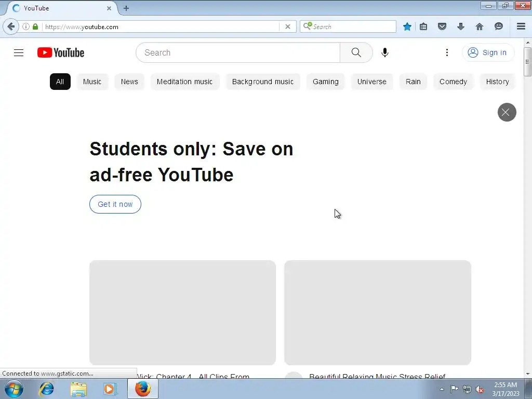This screenshot has height=399, width=532.
Task: Click the YouTube search magnifier button
Action: [356, 52]
